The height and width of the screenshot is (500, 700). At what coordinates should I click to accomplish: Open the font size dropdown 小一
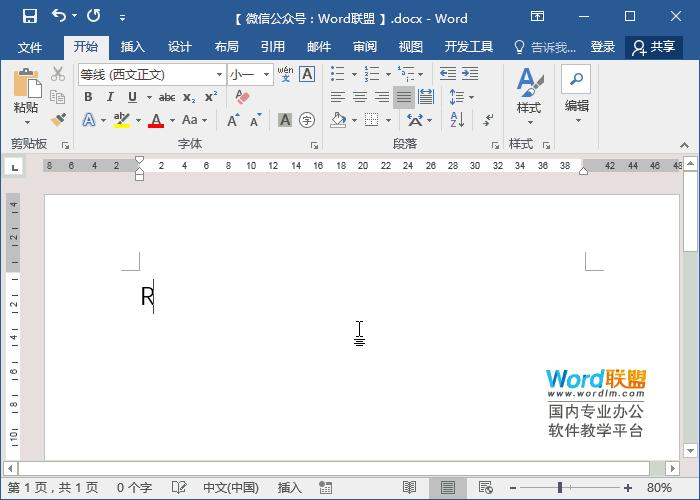267,75
